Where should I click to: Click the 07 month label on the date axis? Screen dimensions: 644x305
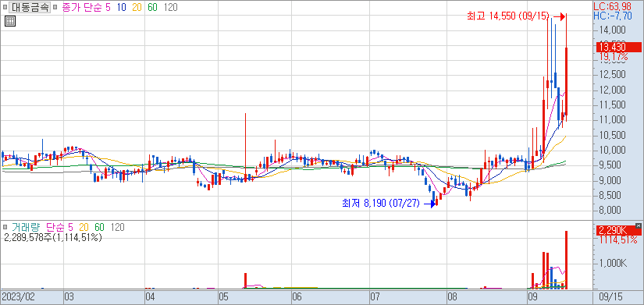pos(375,296)
